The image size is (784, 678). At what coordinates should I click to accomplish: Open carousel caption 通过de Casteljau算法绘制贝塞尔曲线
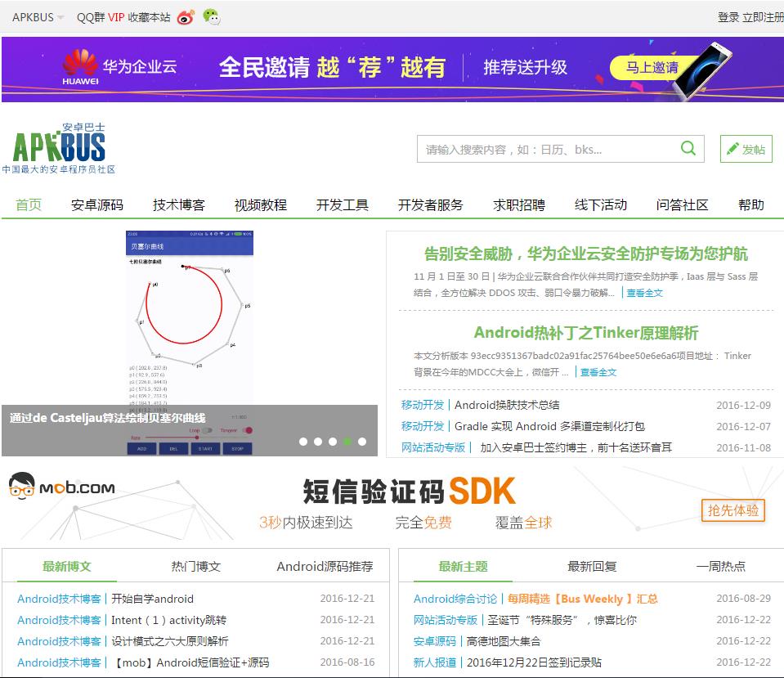[107, 418]
